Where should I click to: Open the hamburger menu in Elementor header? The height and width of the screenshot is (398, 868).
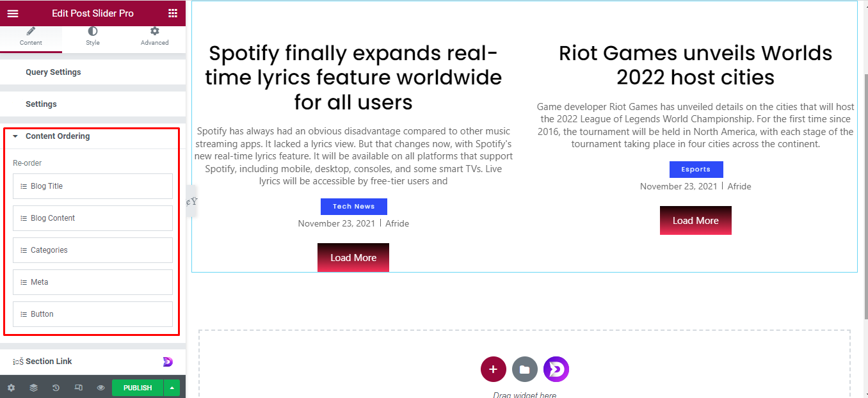click(x=13, y=13)
